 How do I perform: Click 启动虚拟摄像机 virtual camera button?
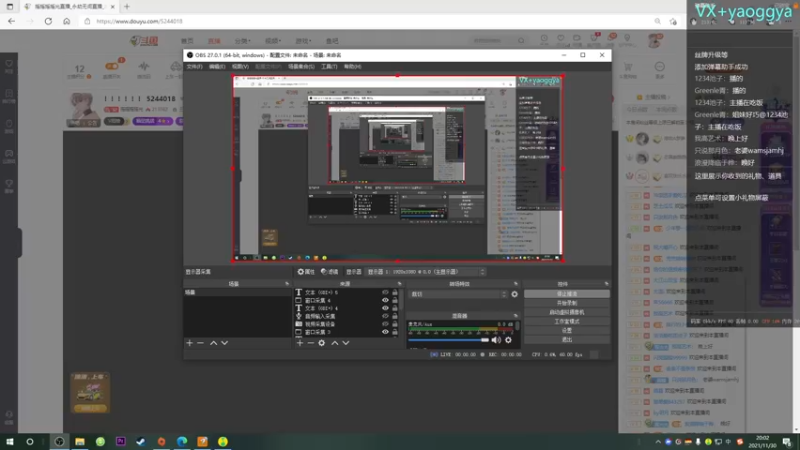click(x=566, y=312)
